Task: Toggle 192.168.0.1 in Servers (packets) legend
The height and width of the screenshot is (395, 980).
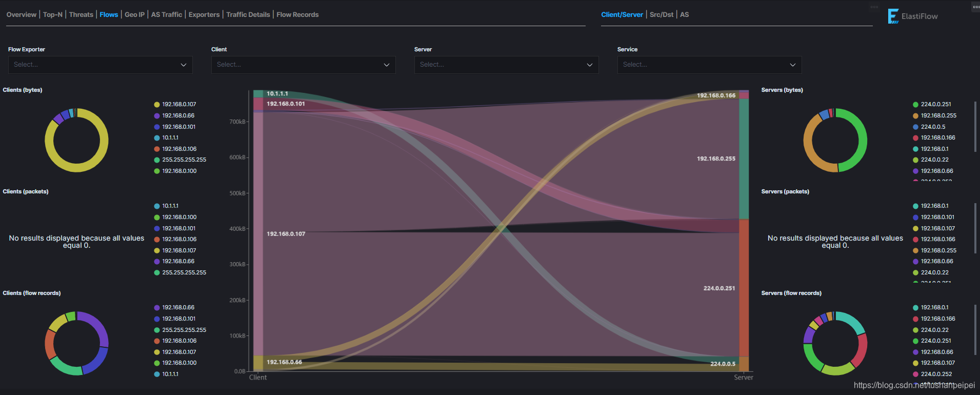Action: click(931, 206)
